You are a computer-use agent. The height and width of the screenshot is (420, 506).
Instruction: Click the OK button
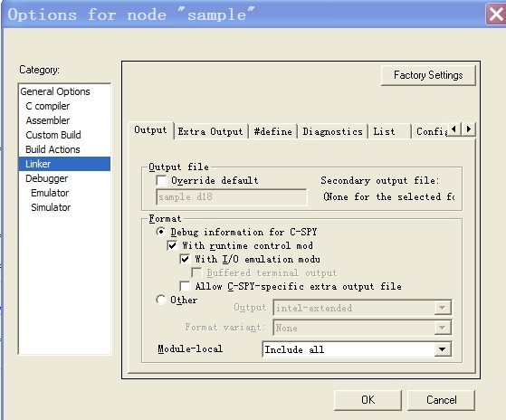[x=368, y=400]
